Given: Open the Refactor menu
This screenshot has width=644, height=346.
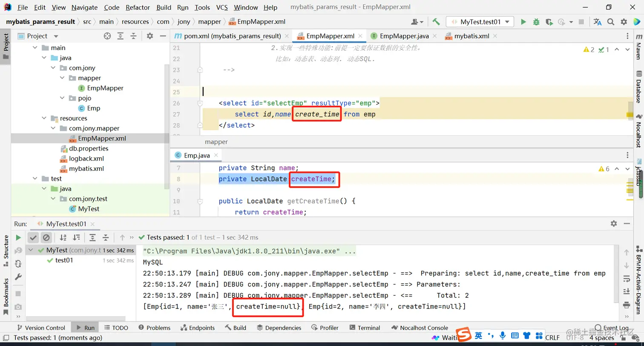Looking at the screenshot, I should coord(138,7).
